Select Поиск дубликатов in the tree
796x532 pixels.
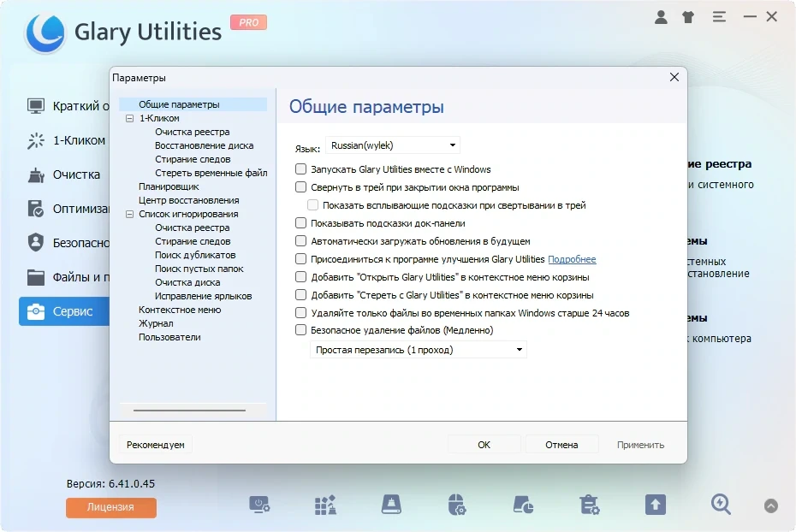[x=195, y=255]
